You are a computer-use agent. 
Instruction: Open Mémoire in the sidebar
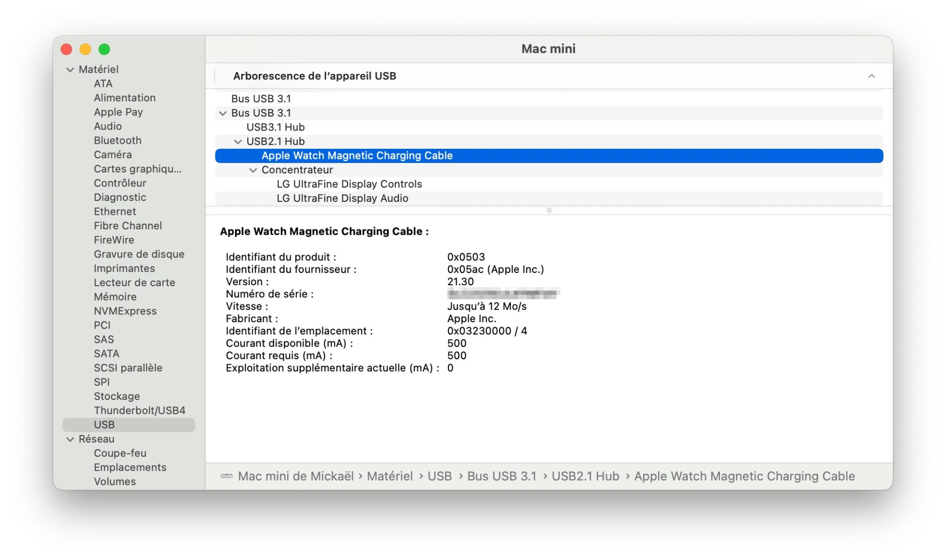tap(115, 297)
